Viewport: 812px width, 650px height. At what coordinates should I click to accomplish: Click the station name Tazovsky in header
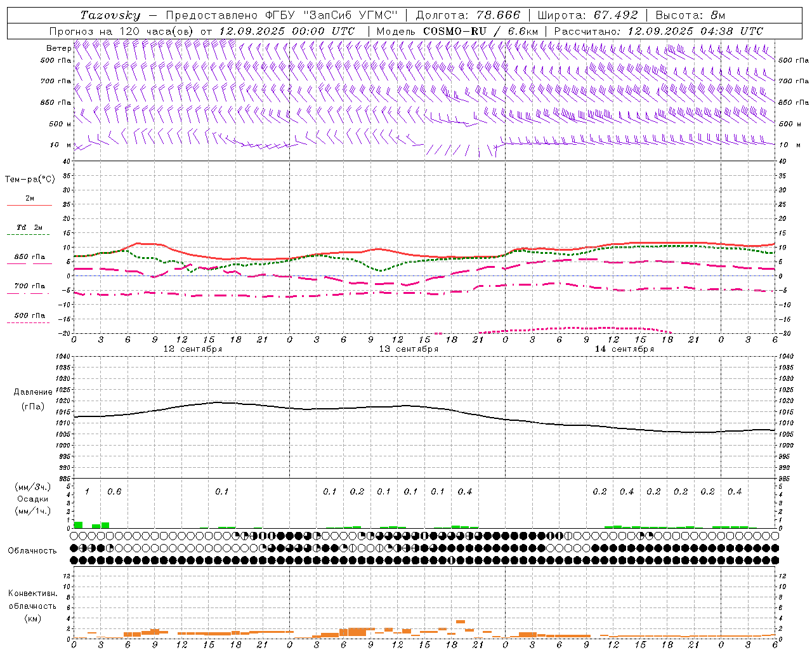110,15
